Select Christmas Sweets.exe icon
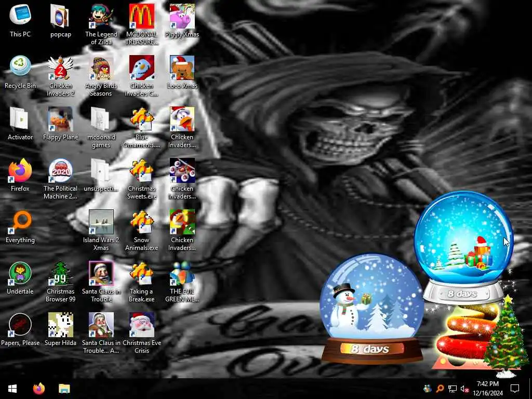The image size is (532, 399). click(141, 179)
